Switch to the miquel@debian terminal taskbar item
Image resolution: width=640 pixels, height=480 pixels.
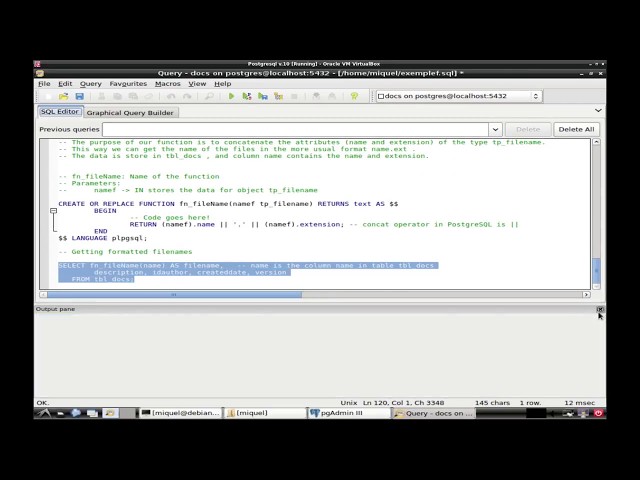point(180,413)
